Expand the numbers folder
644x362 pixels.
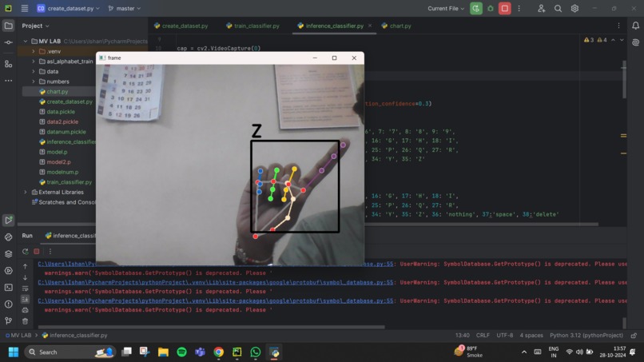click(x=34, y=82)
